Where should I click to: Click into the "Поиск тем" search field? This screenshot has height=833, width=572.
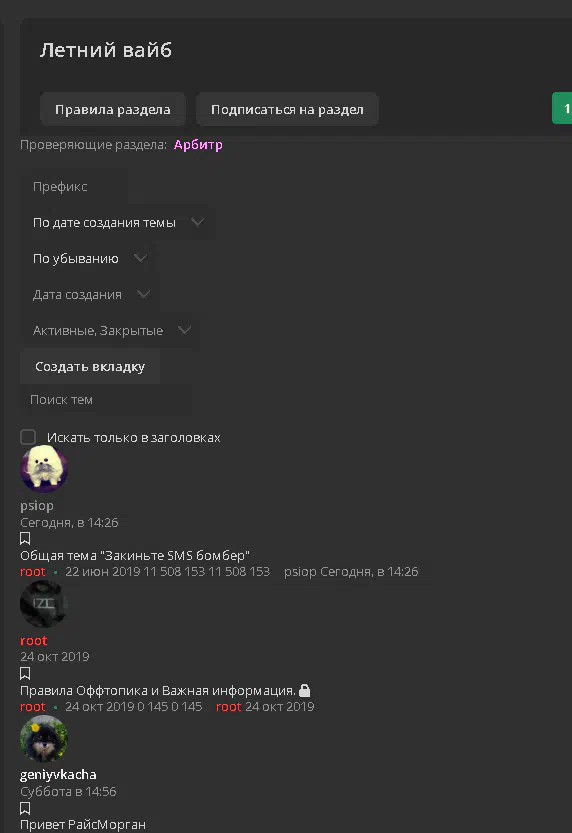(106, 400)
